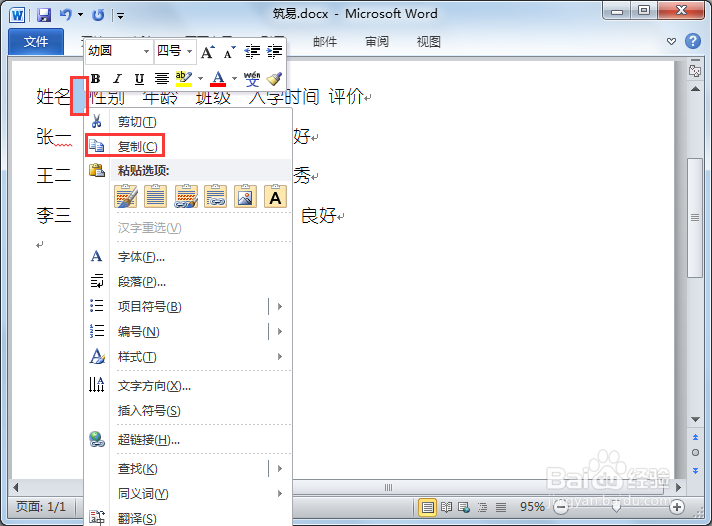Switch to Print Layout view
The height and width of the screenshot is (526, 712).
click(x=427, y=507)
